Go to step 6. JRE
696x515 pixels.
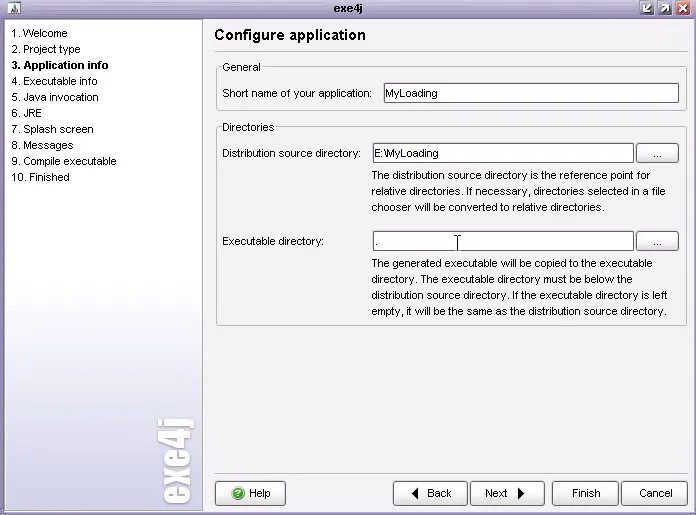pos(27,113)
